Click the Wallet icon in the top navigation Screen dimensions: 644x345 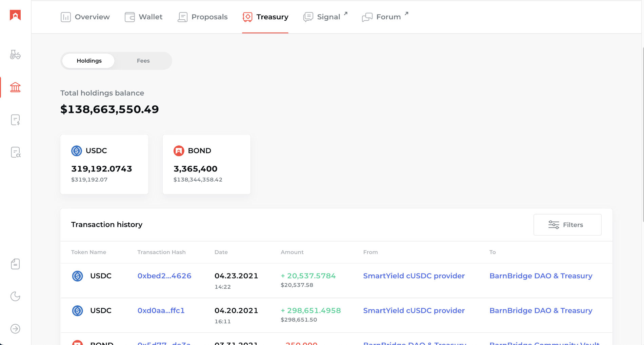(130, 17)
